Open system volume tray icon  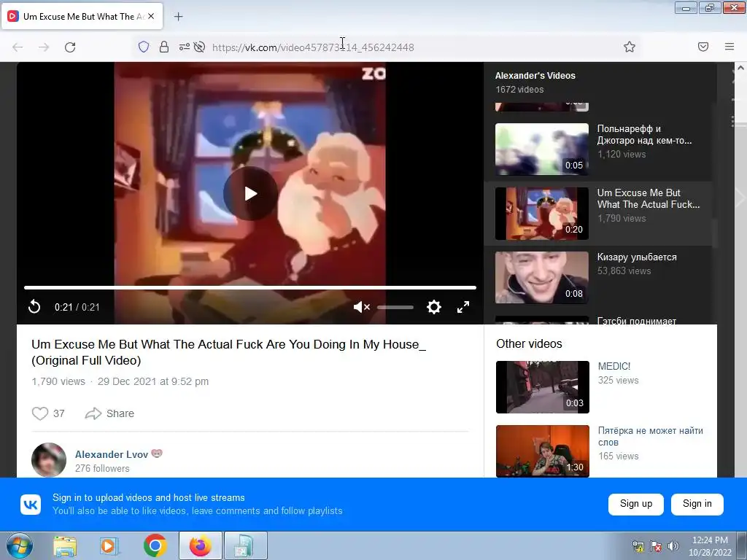click(x=673, y=546)
